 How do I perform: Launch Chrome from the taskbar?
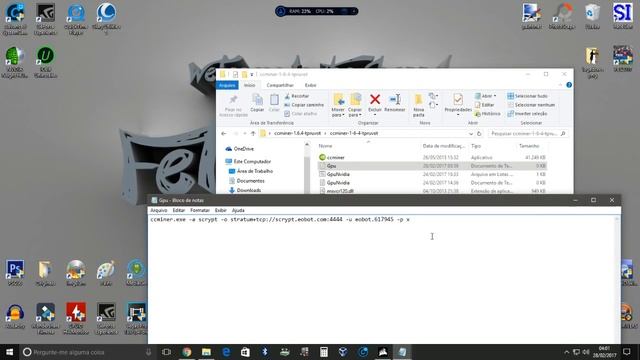tap(187, 352)
